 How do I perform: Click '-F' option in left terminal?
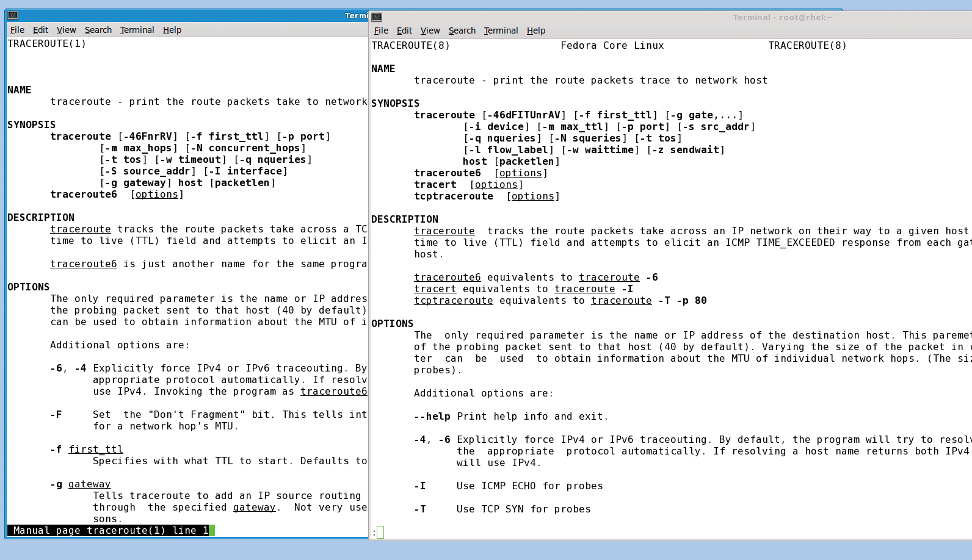(56, 415)
